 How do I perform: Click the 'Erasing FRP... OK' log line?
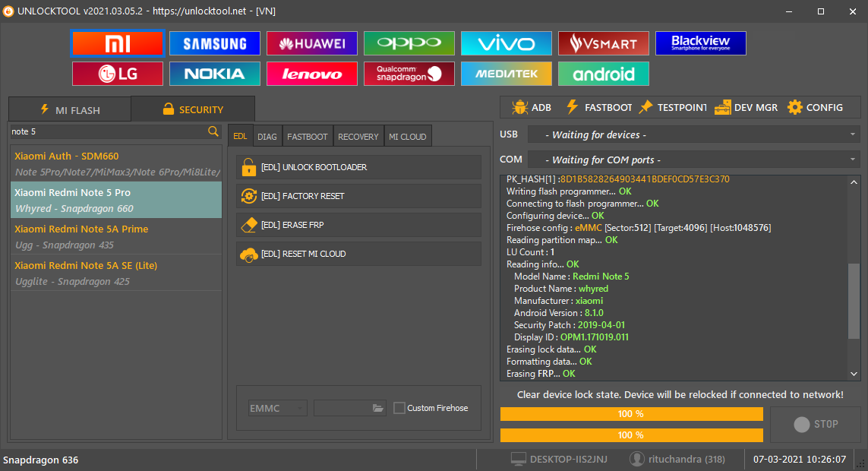click(541, 374)
